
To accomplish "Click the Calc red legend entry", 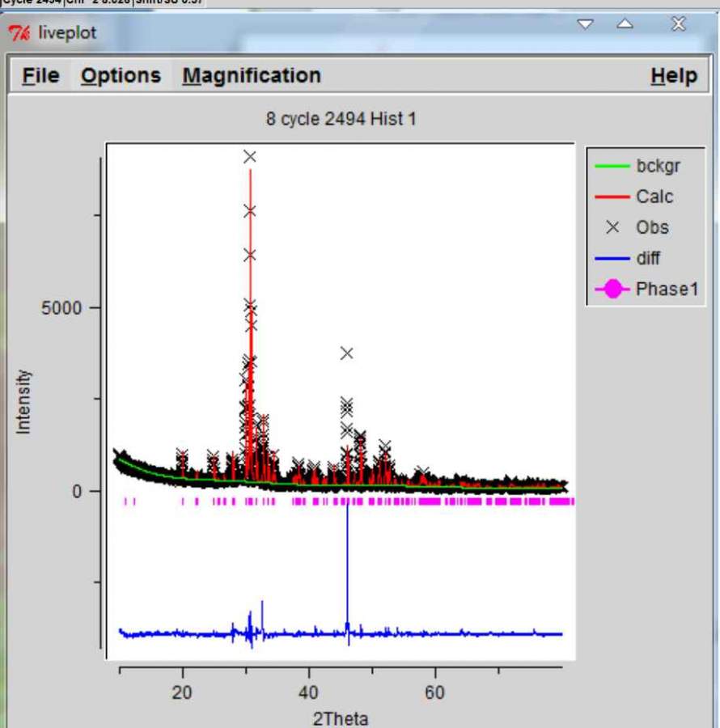I will tap(634, 197).
